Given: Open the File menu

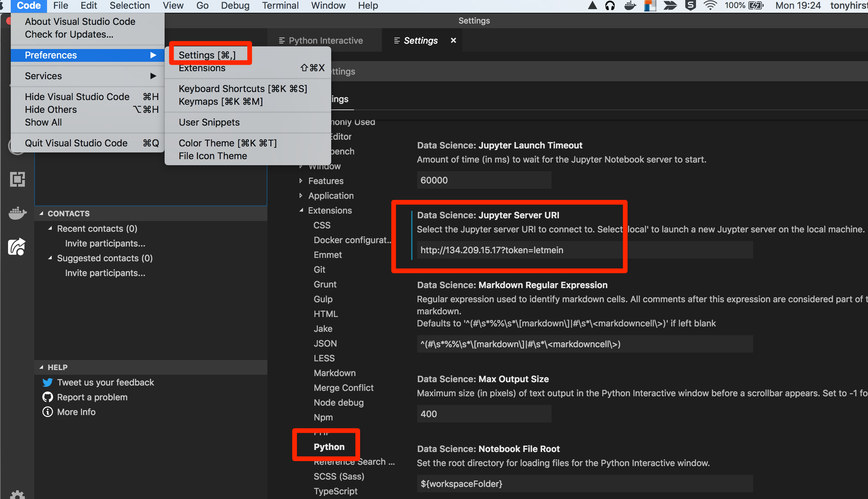Looking at the screenshot, I should [x=61, y=5].
